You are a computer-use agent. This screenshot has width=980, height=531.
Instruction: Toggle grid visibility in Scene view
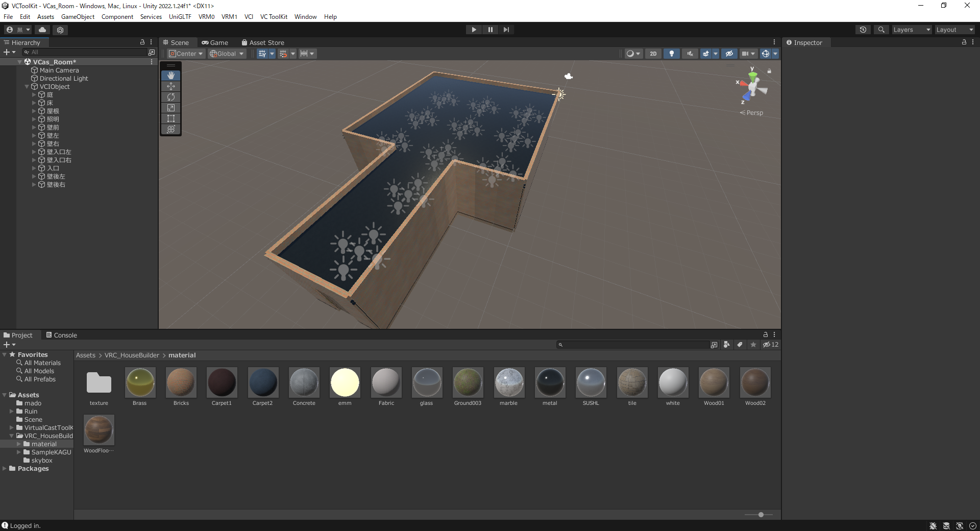262,54
